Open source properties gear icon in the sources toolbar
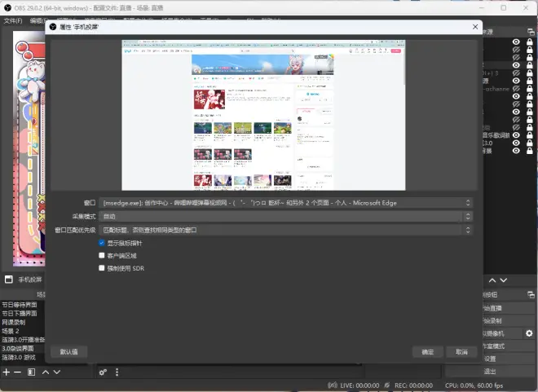Viewport: 538px width, 392px height. [103, 372]
